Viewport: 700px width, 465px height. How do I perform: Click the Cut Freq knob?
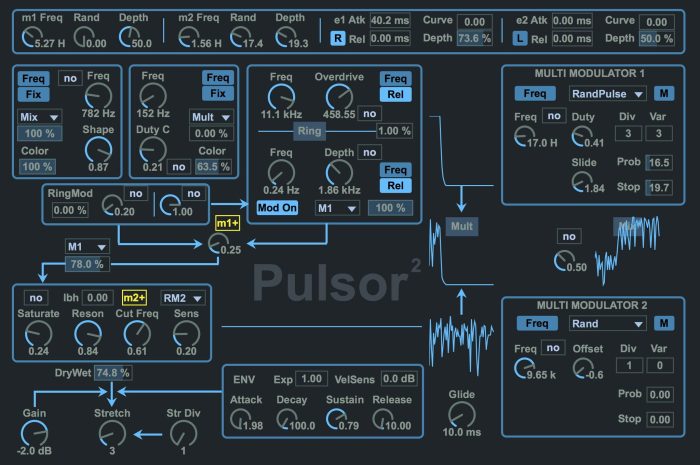137,334
